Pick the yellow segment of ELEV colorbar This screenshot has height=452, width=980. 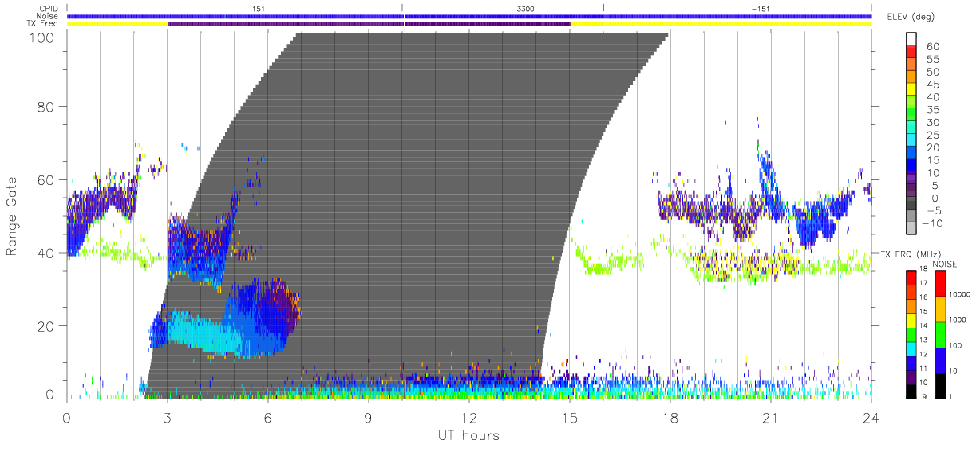912,91
